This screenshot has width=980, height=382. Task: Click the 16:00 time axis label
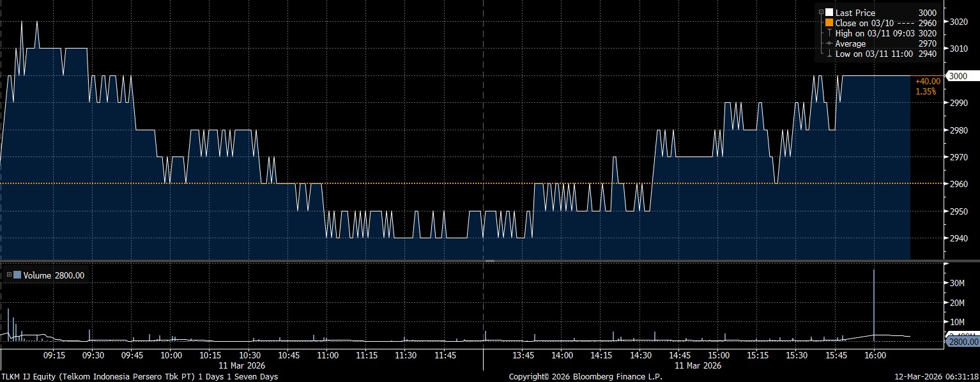coord(874,355)
